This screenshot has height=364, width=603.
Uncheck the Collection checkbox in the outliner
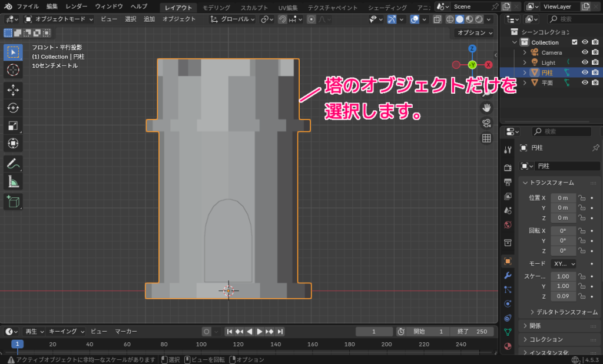(575, 42)
